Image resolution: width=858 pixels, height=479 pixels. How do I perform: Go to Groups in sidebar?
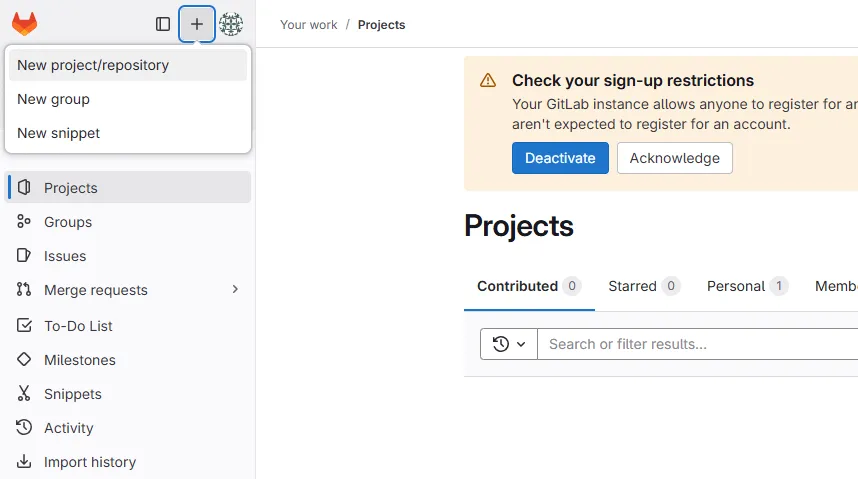pyautogui.click(x=67, y=222)
